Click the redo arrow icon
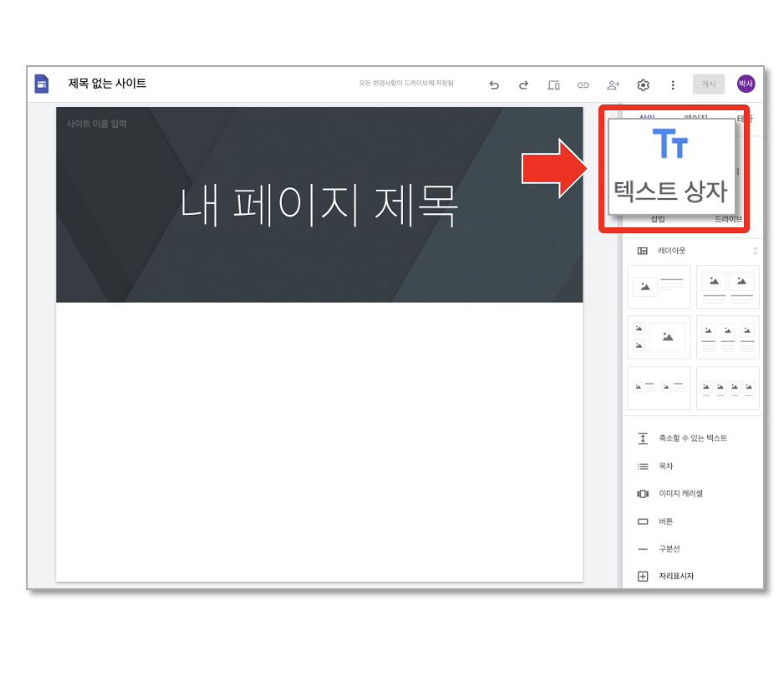This screenshot has height=687, width=784. click(x=523, y=85)
